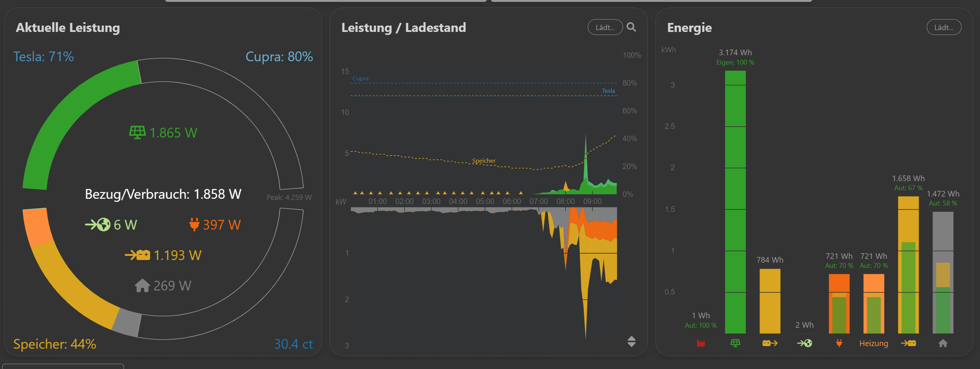Select the Leistung / Ladestand panel title
This screenshot has width=980, height=369.
(x=404, y=27)
